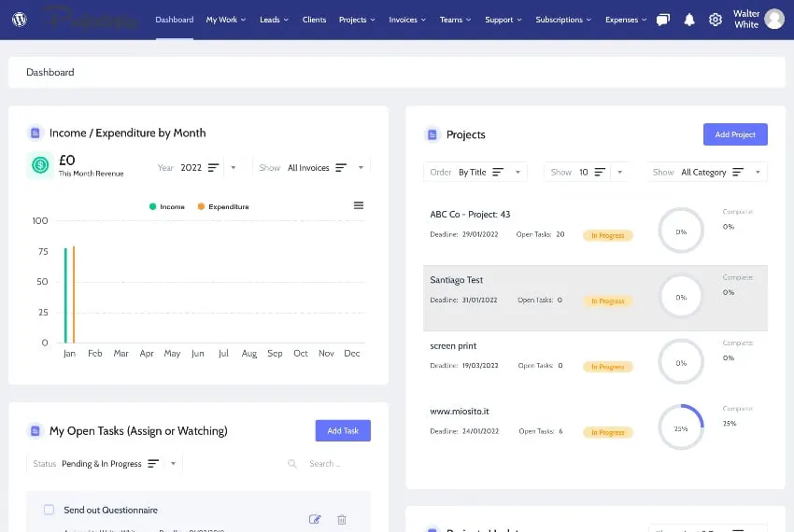794x532 pixels.
Task: Edit the Send out Questionnaire task
Action: [x=315, y=519]
